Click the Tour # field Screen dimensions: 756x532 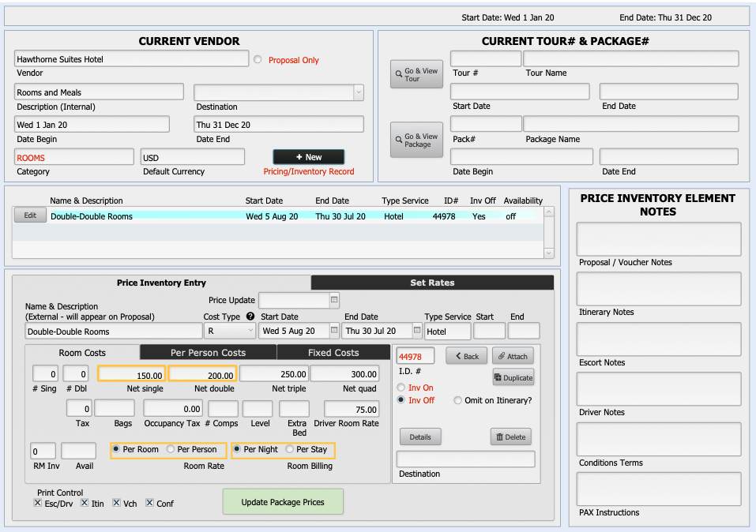coord(486,58)
